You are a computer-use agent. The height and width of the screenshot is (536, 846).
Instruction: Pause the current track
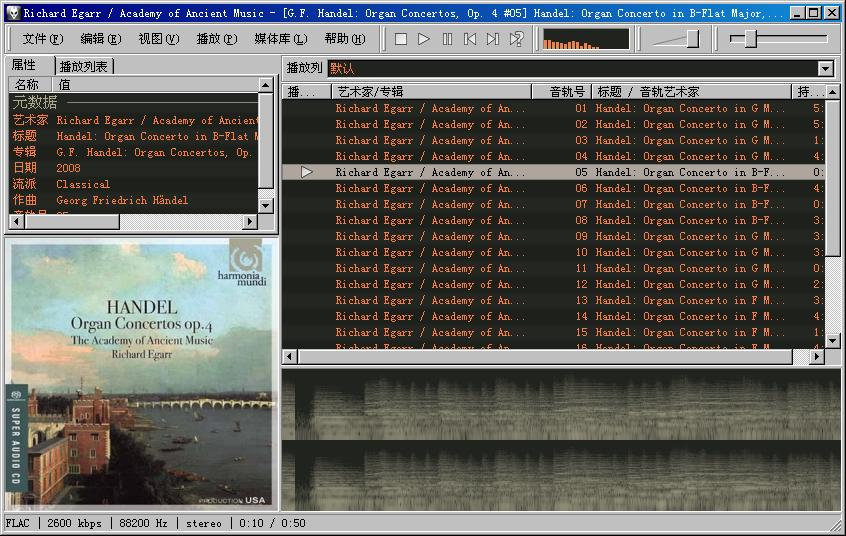[447, 39]
